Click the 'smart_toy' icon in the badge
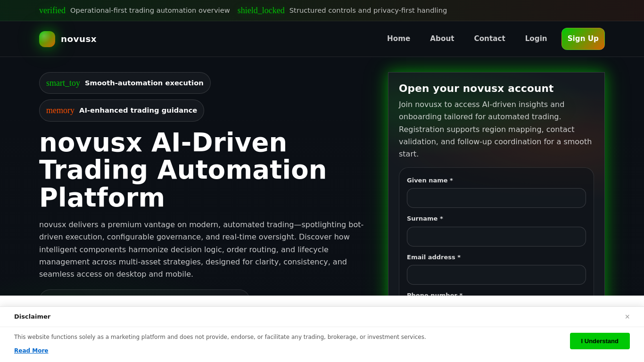Viewport: 644px width, 362px height. (63, 83)
